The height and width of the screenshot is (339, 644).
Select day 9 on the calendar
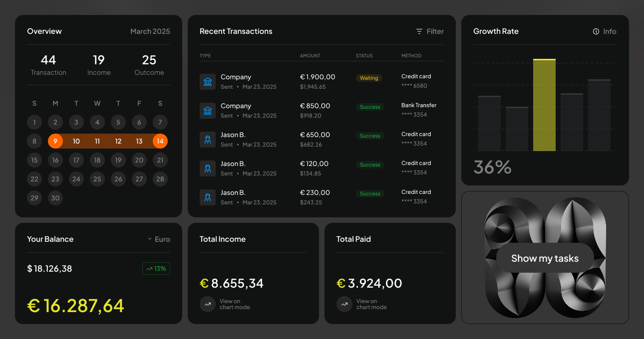tap(55, 141)
